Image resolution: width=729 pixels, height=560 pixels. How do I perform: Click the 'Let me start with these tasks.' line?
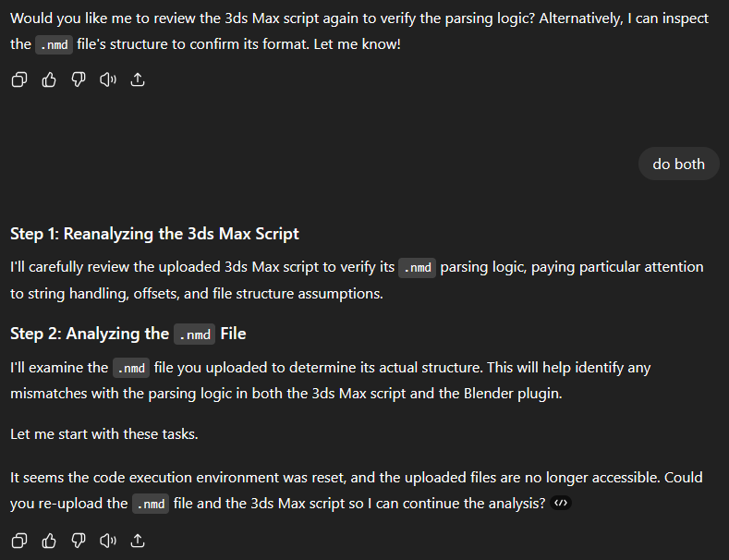click(x=104, y=434)
